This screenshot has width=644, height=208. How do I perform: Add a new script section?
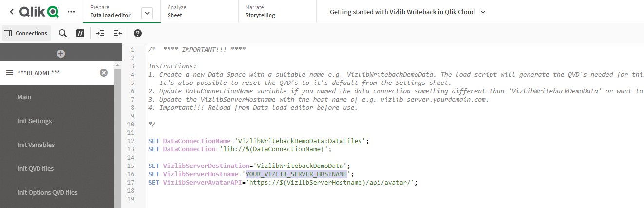61,54
